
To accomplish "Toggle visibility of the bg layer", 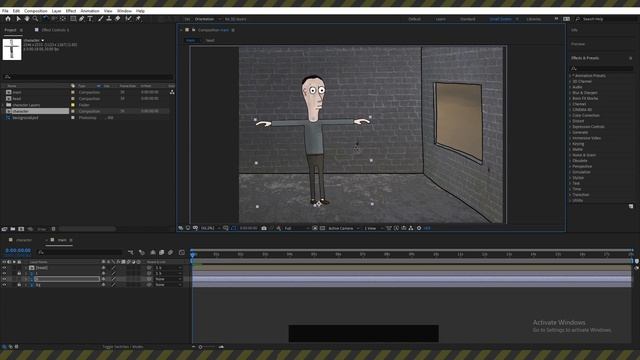I will tap(4, 285).
